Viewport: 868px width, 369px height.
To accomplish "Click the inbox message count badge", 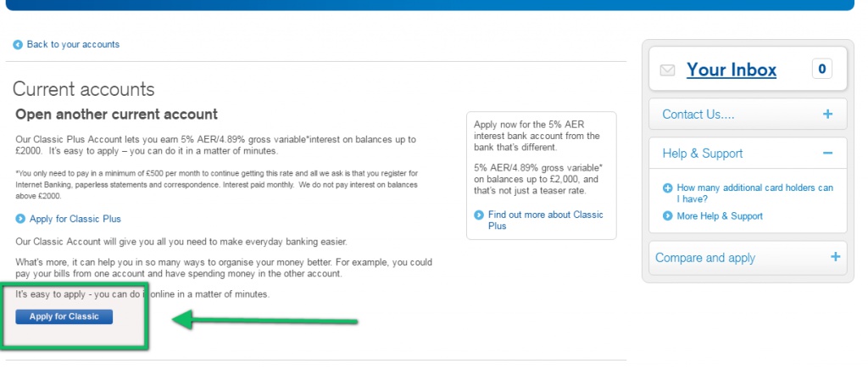I will coord(821,70).
